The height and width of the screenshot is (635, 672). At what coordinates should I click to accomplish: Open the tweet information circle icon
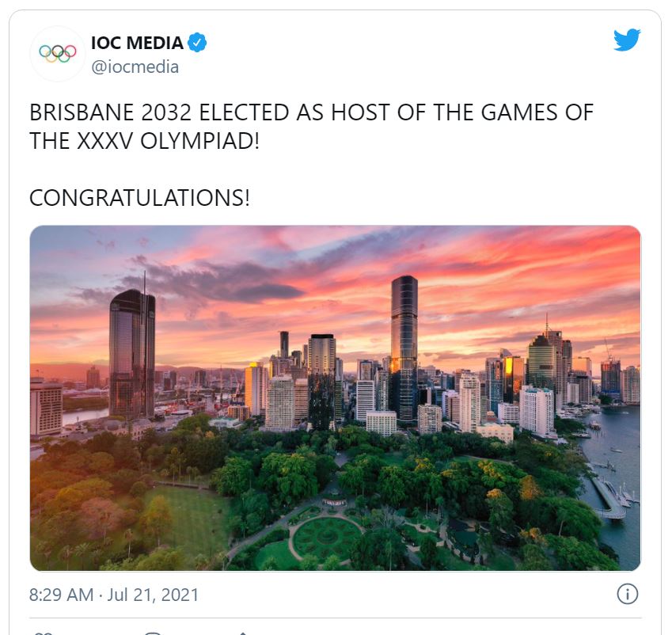(x=627, y=595)
